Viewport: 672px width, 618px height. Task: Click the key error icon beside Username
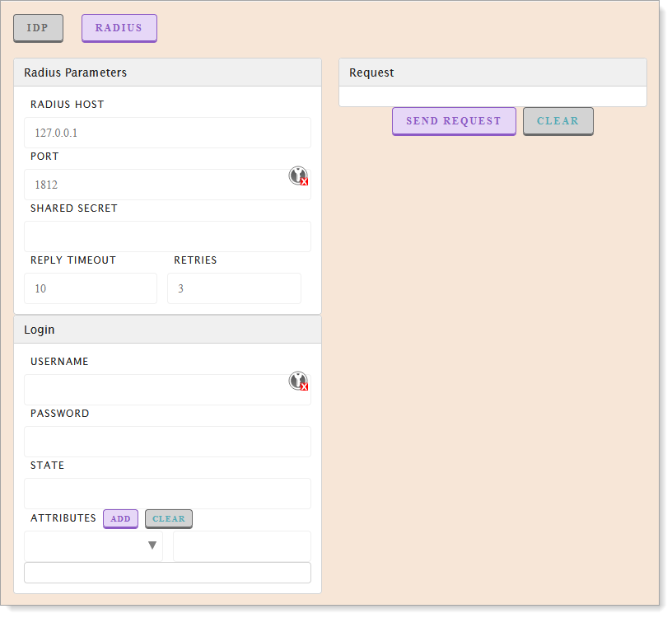point(299,382)
